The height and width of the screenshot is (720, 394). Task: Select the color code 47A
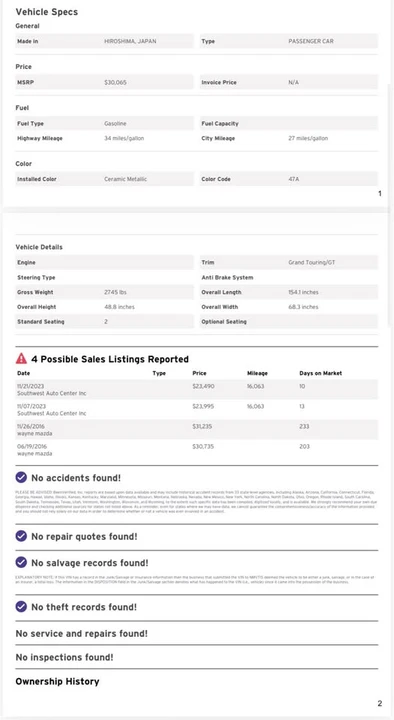tap(293, 179)
